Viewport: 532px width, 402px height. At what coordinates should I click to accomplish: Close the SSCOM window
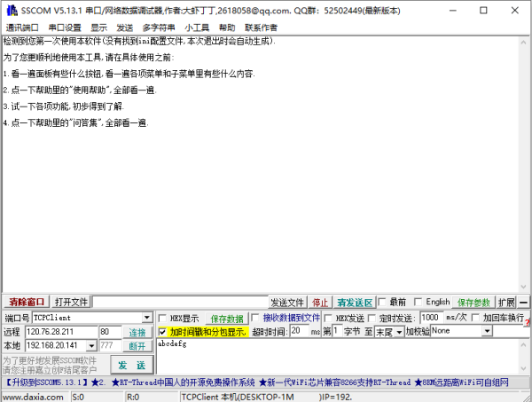[x=514, y=11]
